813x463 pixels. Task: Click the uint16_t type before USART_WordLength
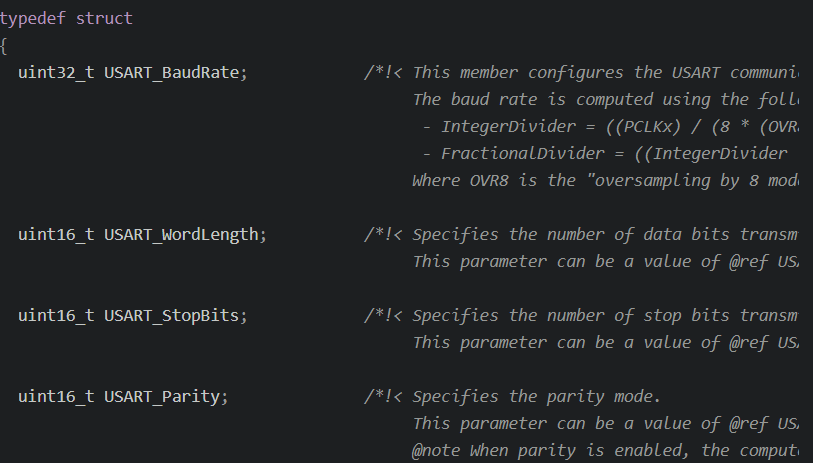click(57, 235)
